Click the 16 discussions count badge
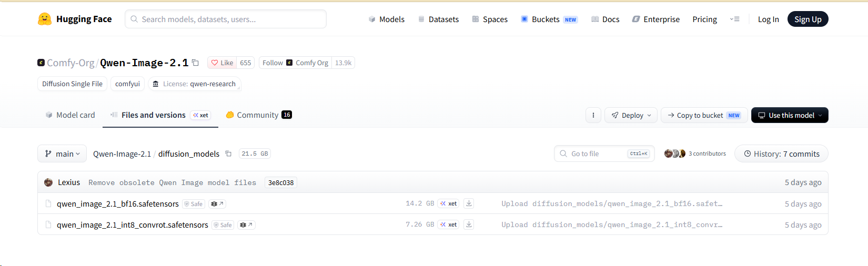This screenshot has height=266, width=868. click(287, 115)
